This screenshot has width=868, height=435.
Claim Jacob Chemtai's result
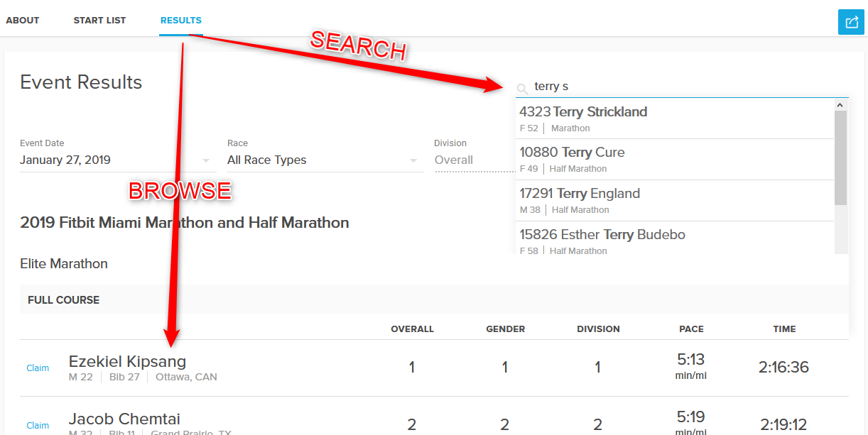[38, 426]
